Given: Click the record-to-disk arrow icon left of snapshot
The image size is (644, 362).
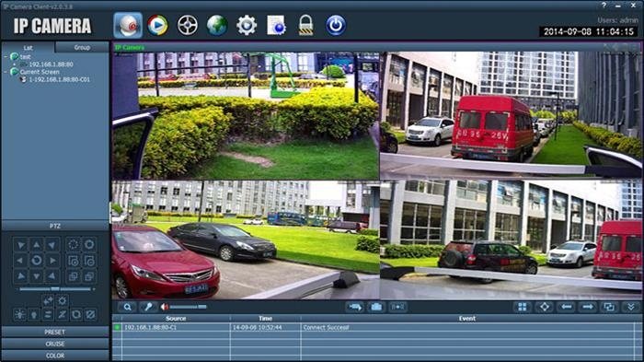Looking at the screenshot, I should pos(355,307).
